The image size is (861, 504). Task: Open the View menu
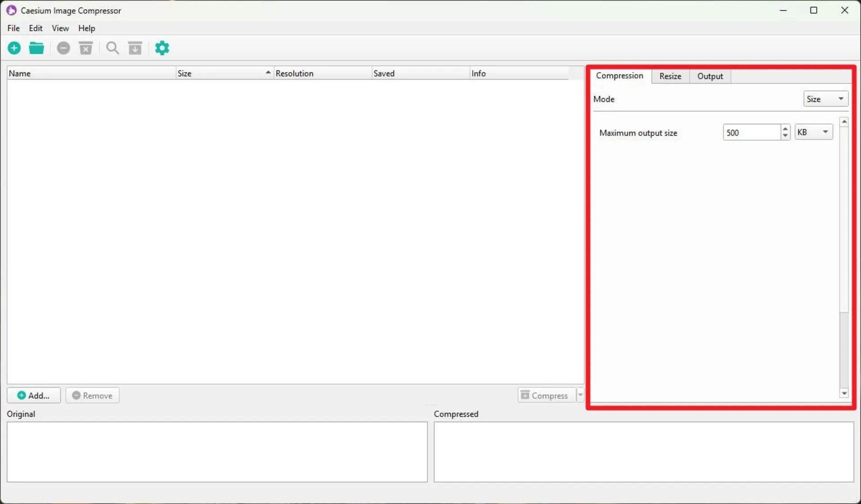60,28
